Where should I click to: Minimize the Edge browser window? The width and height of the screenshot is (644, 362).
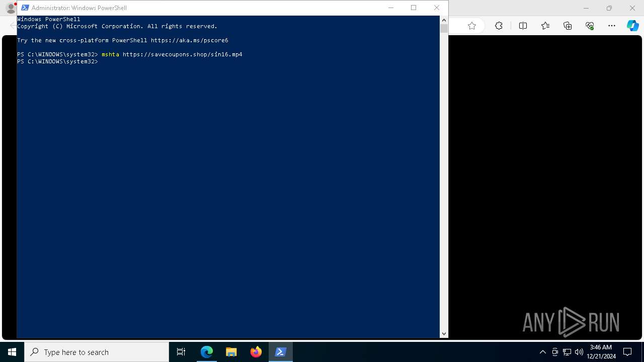(586, 8)
